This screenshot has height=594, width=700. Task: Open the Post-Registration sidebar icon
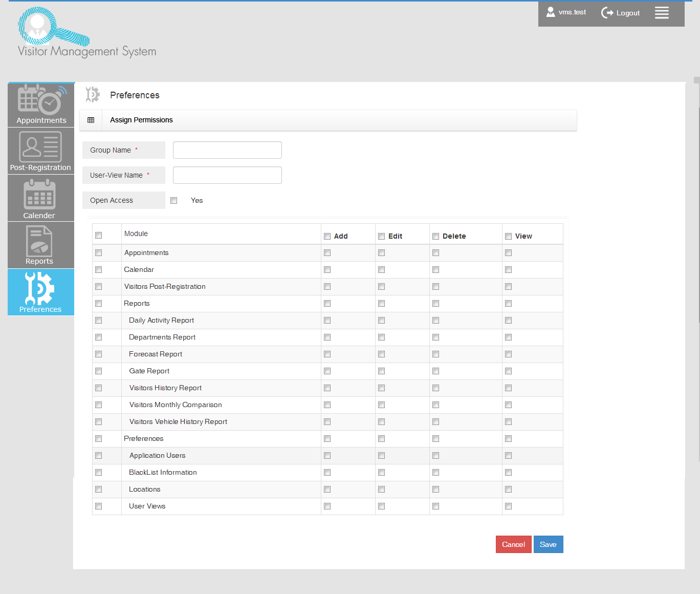pos(41,151)
